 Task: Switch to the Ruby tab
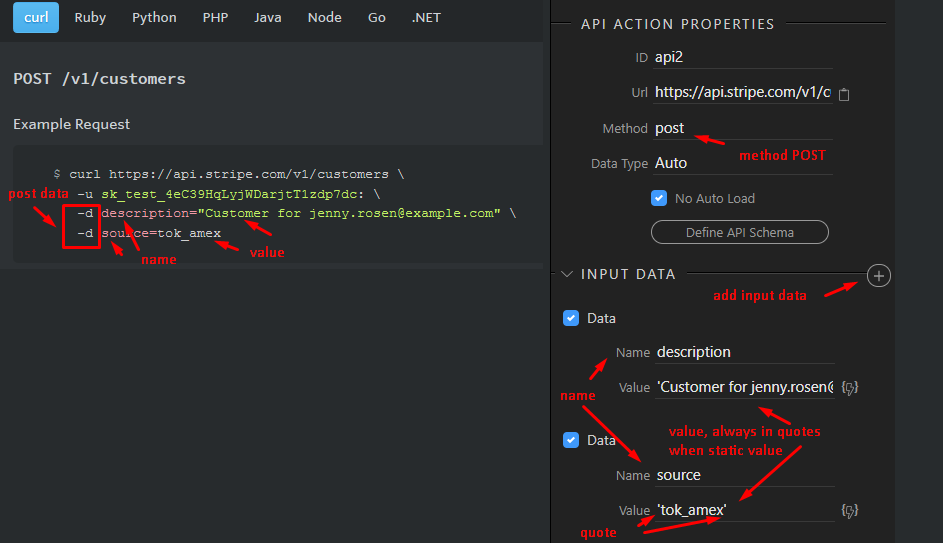[90, 17]
